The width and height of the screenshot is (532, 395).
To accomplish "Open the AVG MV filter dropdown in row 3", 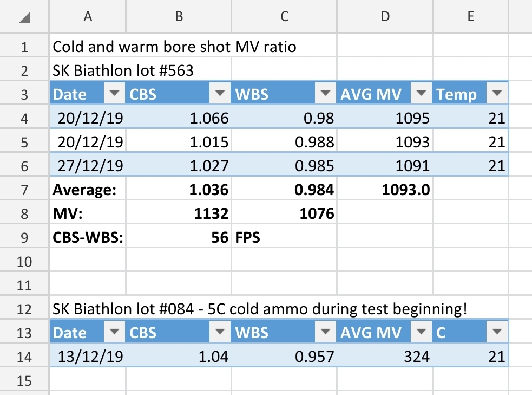I will (x=421, y=93).
